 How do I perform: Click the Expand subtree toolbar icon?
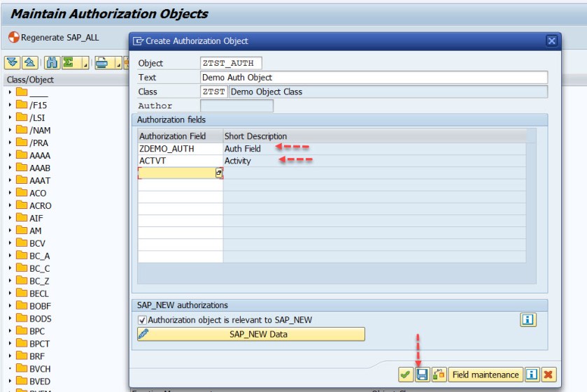[x=13, y=62]
